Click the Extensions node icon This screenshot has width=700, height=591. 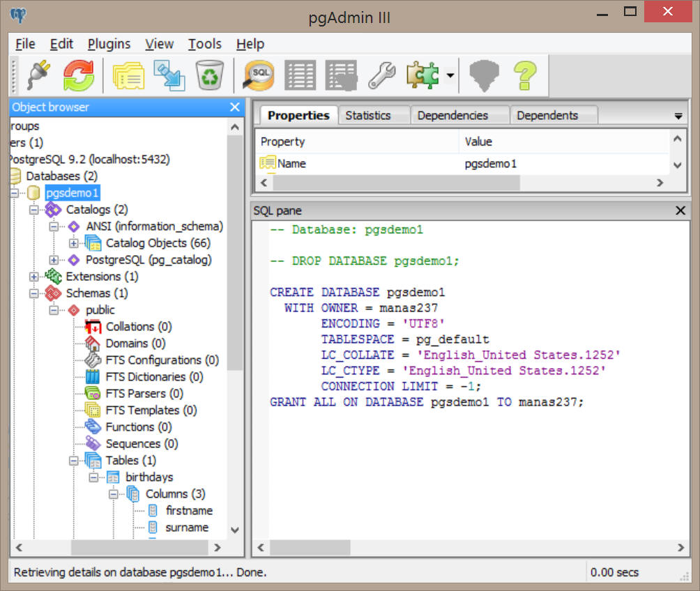53,276
